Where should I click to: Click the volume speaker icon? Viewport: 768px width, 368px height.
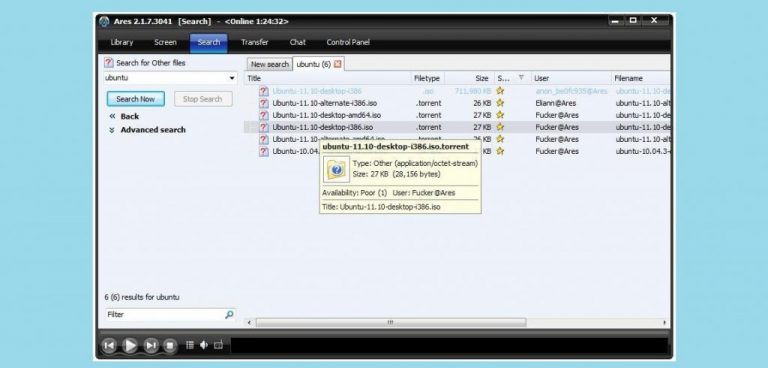click(x=204, y=345)
